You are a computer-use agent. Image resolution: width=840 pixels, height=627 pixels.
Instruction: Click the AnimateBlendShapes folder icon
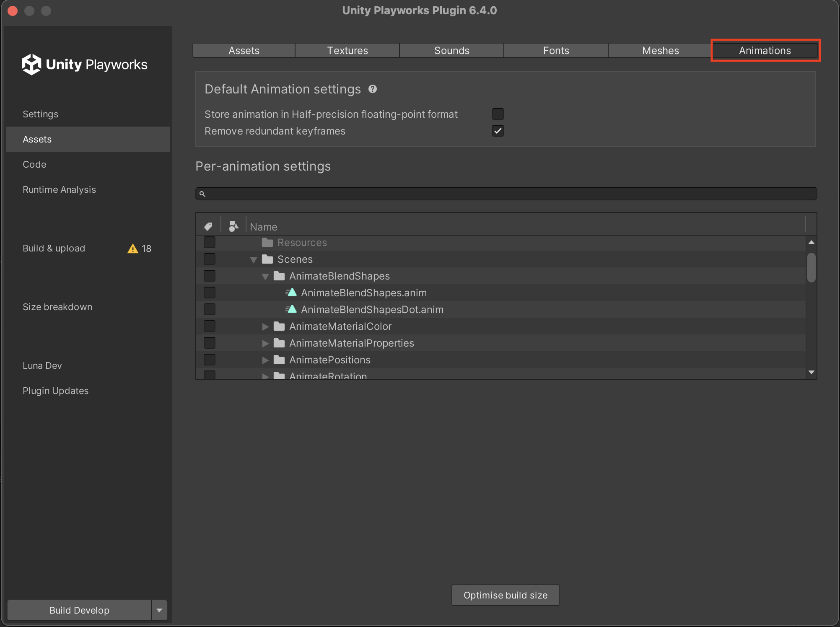pyautogui.click(x=279, y=276)
